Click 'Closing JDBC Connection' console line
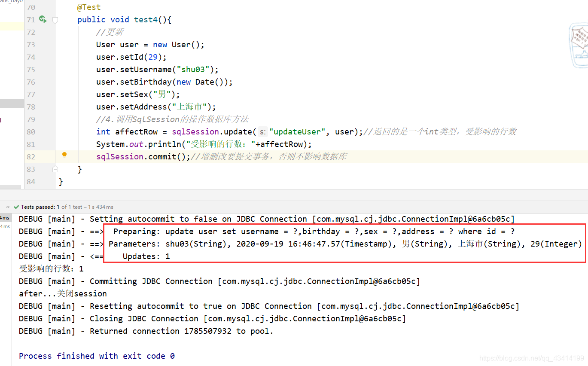 [x=212, y=319]
